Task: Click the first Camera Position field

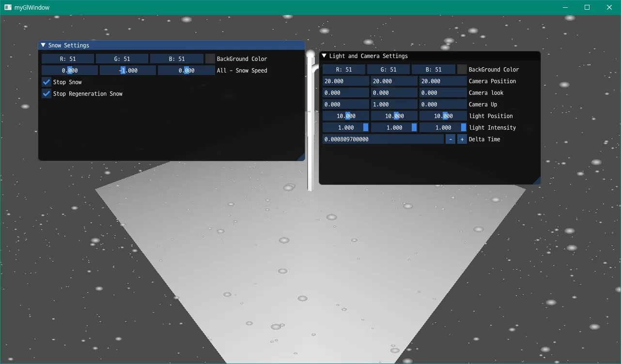Action: (x=346, y=81)
